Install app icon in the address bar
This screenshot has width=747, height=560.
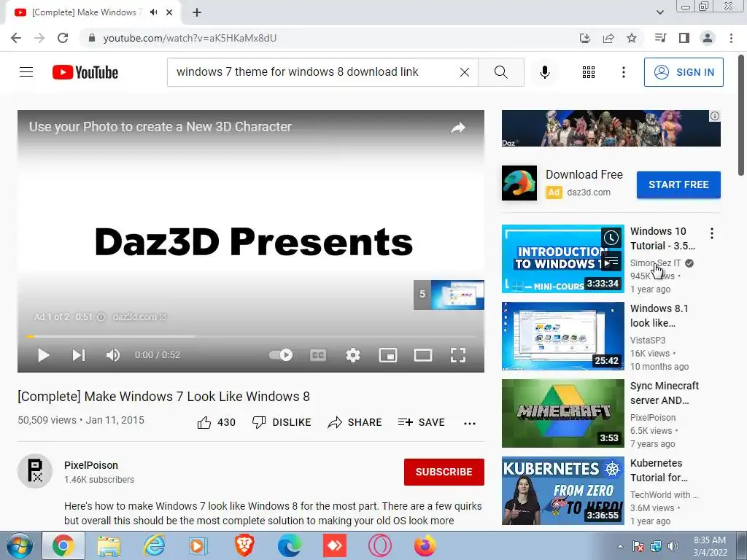point(585,38)
